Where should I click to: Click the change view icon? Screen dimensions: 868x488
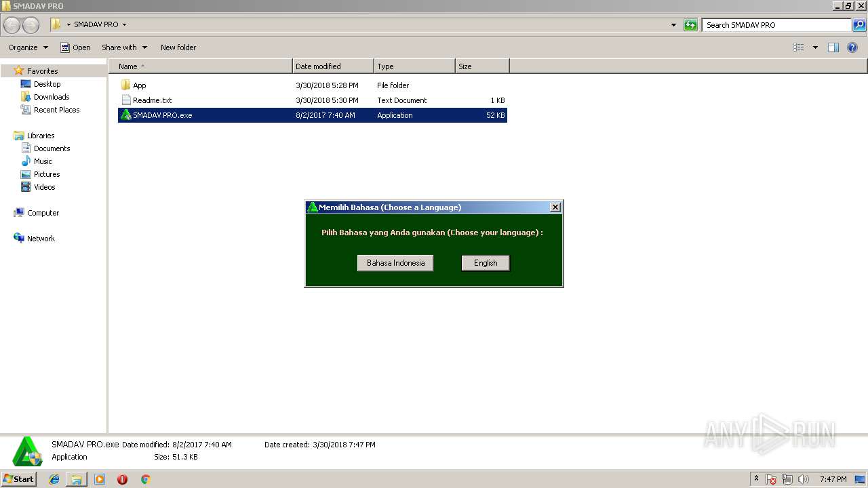pyautogui.click(x=799, y=47)
